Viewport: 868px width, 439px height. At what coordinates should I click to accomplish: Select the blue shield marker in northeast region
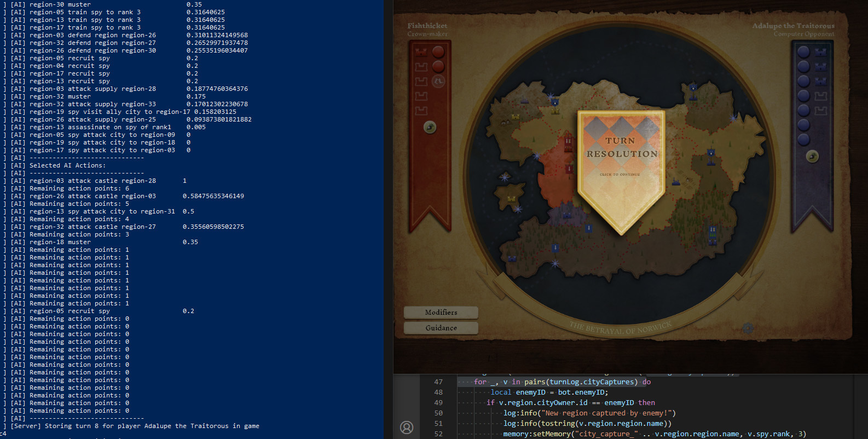click(693, 88)
